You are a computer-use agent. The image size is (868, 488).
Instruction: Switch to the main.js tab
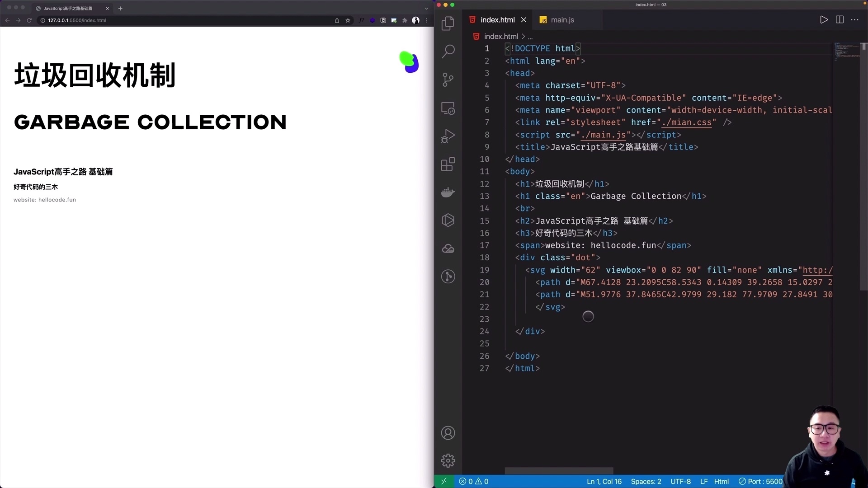tap(562, 20)
